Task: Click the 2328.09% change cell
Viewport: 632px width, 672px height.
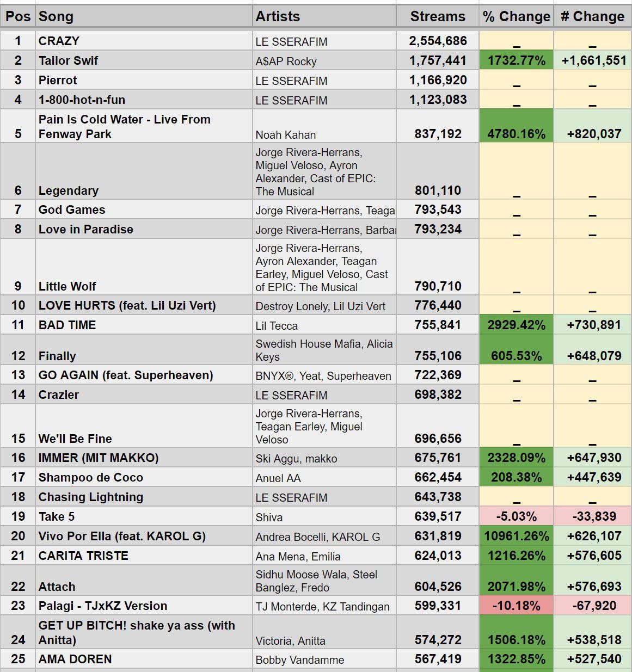Action: 517,458
